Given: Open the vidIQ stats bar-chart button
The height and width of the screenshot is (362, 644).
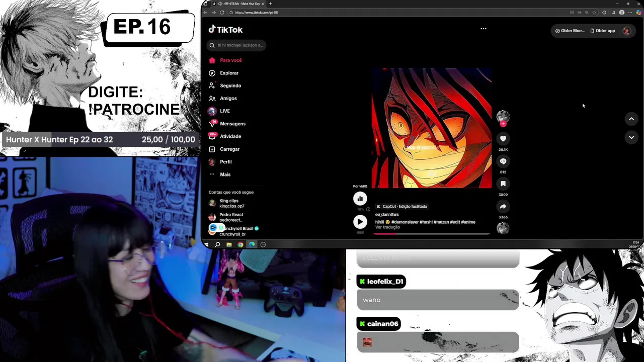Looking at the screenshot, I should (360, 199).
